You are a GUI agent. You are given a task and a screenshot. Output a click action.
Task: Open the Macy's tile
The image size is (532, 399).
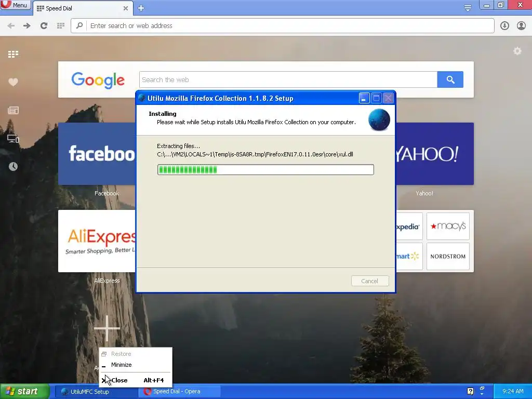coord(448,227)
